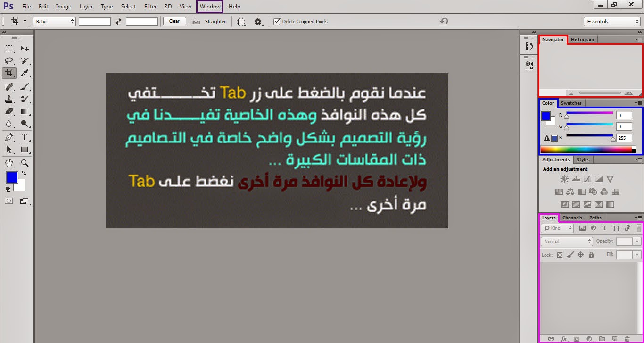Toggle filter for type layers

[605, 228]
